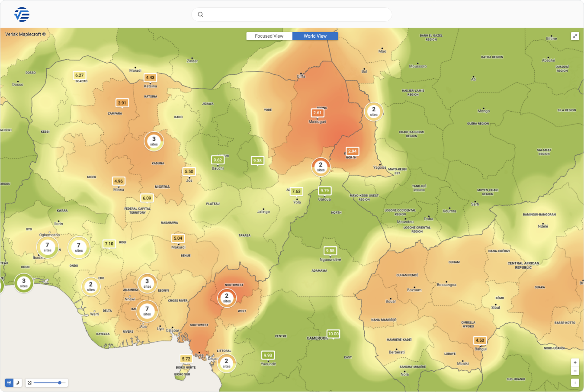Expand the 2 sites cluster in Northwest Cameroon
Viewport: 584px width, 392px height.
tap(227, 298)
